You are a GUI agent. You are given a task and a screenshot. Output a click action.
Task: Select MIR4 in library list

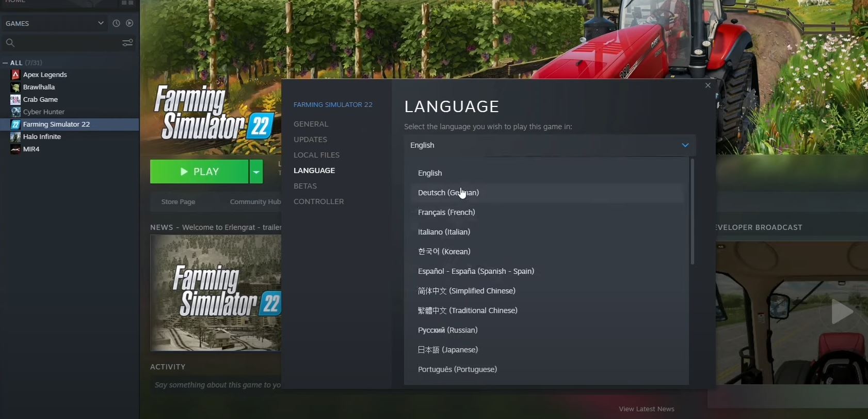31,149
